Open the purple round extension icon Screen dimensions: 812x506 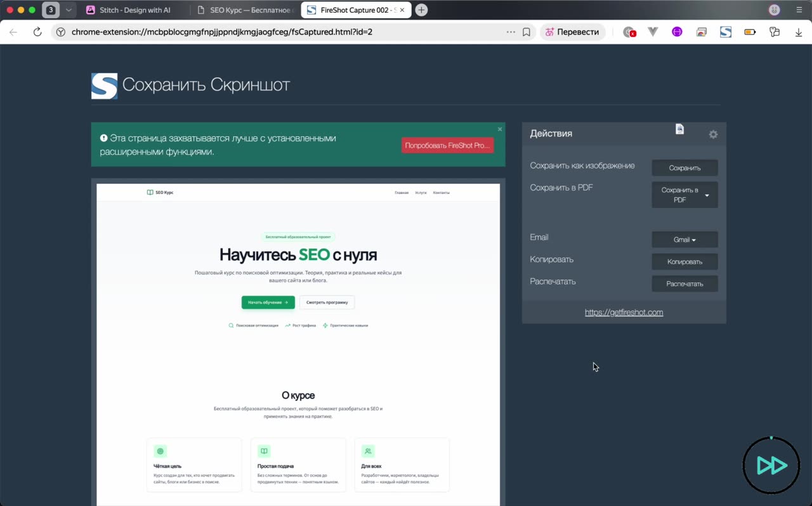(677, 32)
